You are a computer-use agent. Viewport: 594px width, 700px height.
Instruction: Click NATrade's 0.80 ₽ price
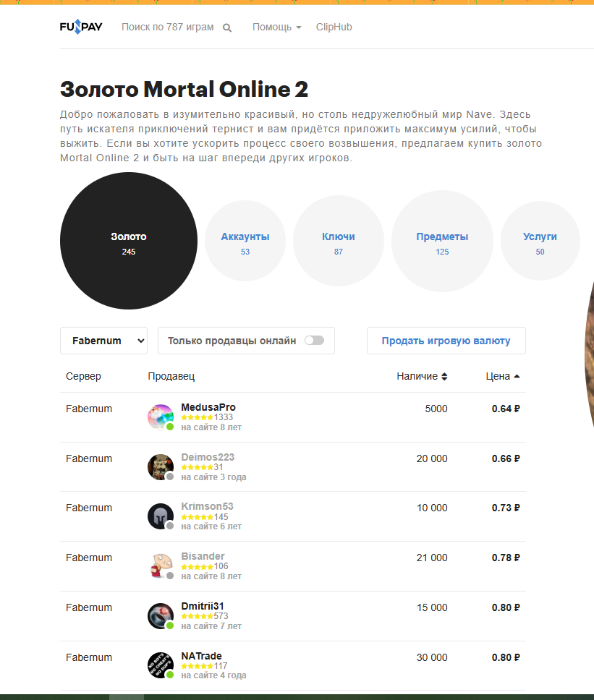[506, 657]
